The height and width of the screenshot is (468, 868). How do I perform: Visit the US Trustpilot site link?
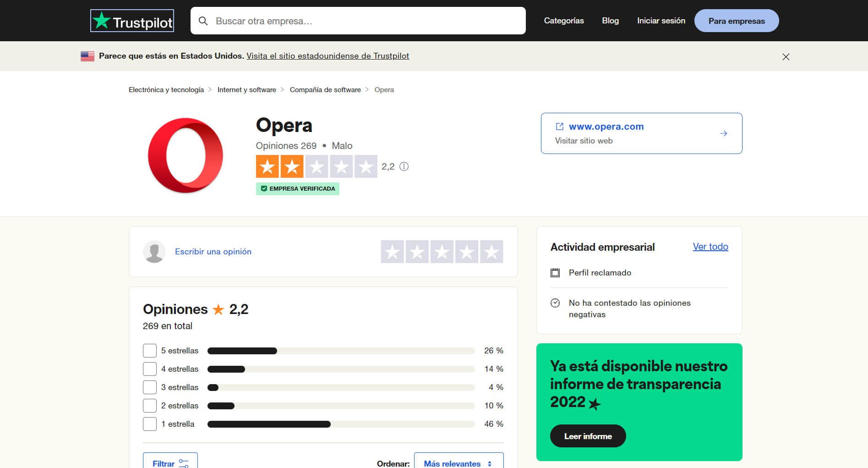[328, 56]
